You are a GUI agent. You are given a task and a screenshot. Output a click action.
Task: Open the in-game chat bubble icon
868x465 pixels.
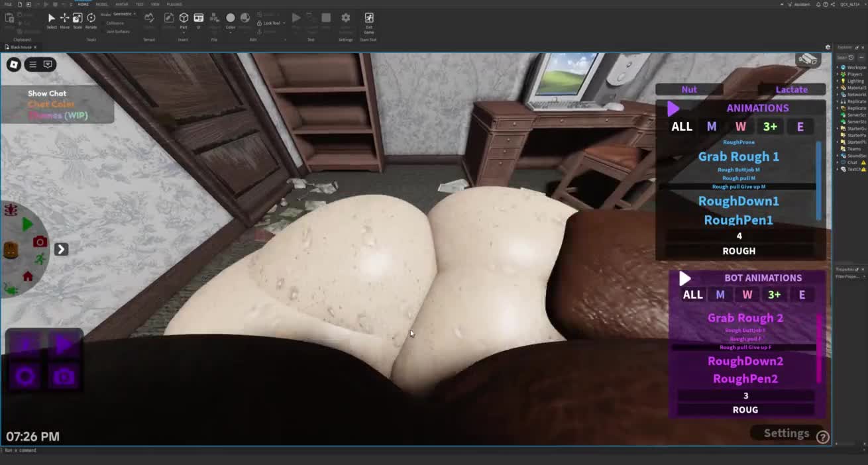pos(48,64)
